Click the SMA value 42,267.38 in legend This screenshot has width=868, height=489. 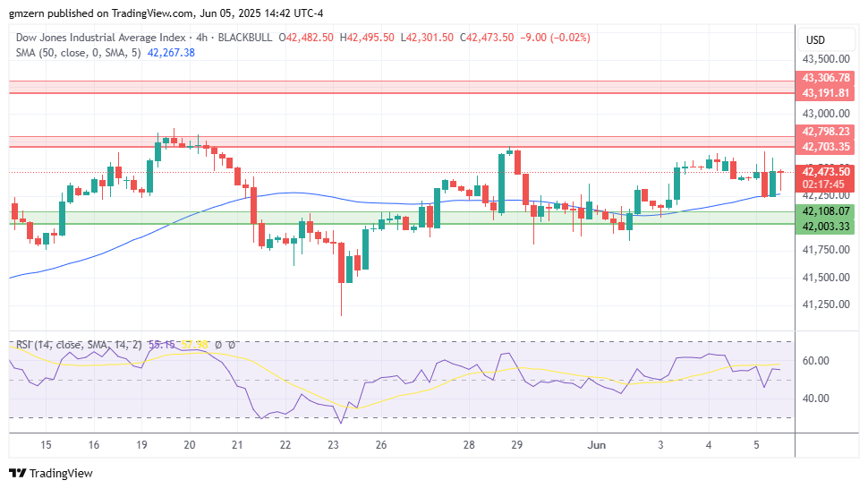click(169, 53)
